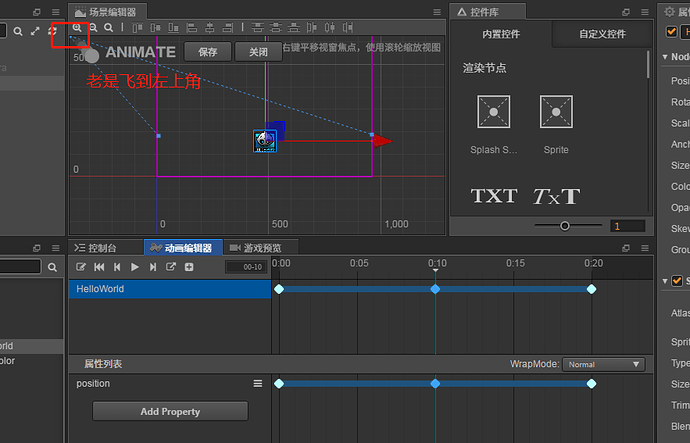Click the widget library size slider
Image resolution: width=690 pixels, height=443 pixels.
(x=565, y=226)
